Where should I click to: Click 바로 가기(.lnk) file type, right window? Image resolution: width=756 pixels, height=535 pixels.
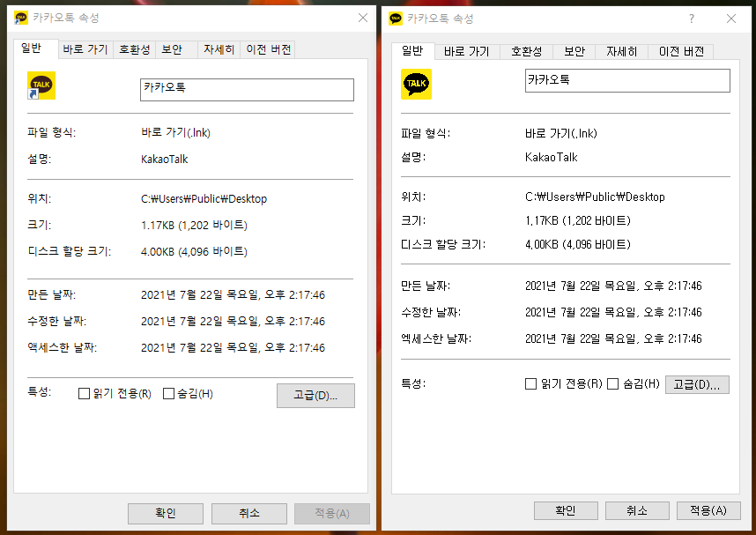pyautogui.click(x=560, y=134)
